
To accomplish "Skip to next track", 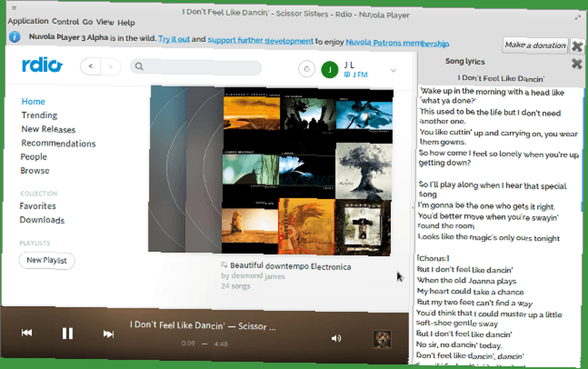I will pos(108,334).
